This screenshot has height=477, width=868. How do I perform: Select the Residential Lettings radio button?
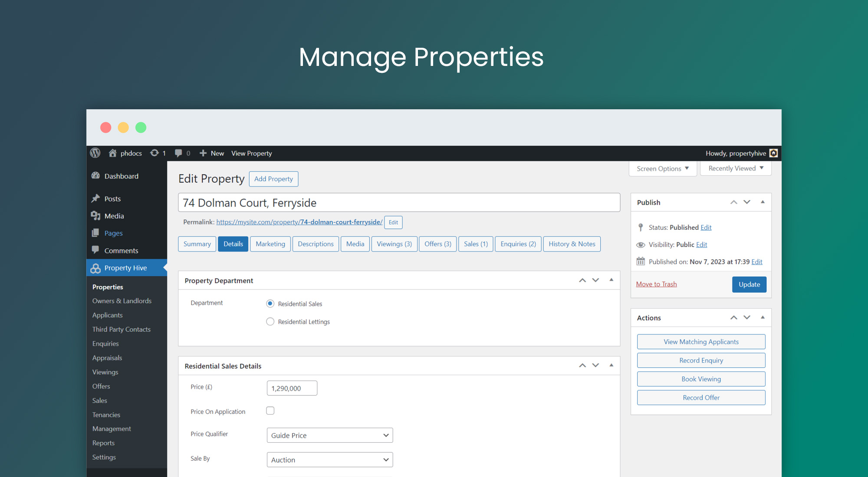270,322
